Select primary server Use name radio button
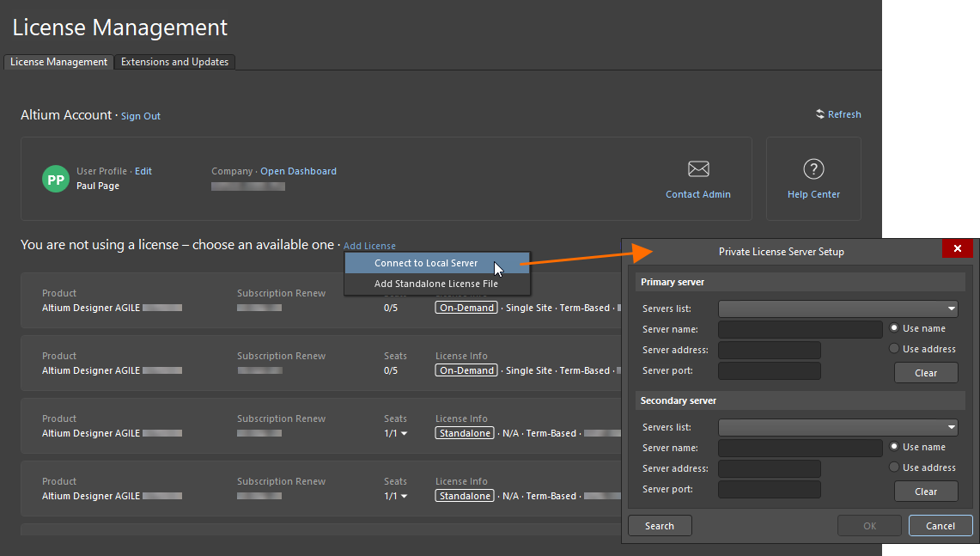The image size is (980, 556). (894, 328)
